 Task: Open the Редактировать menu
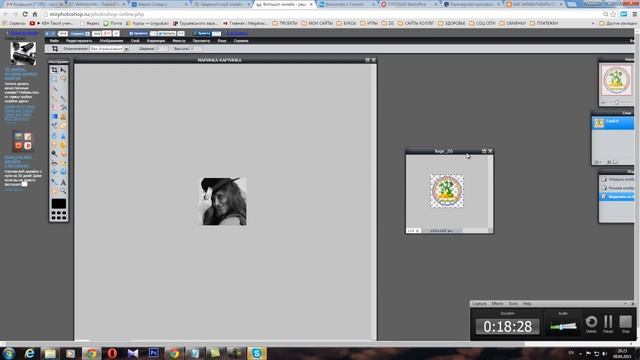coord(79,41)
